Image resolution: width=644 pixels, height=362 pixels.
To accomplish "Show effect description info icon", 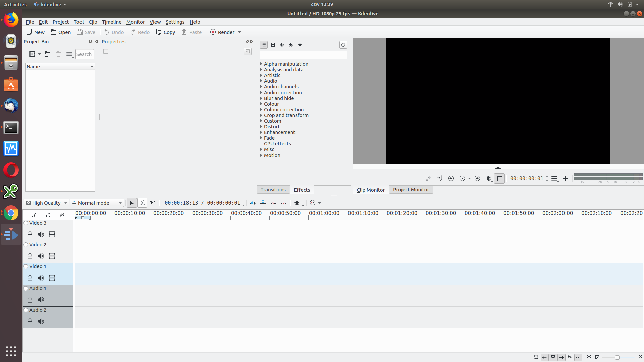I will coord(343,45).
